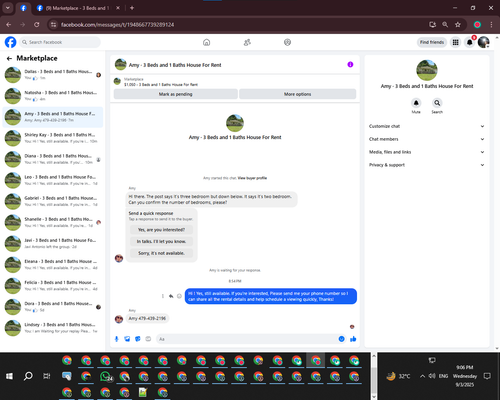This screenshot has height=400, width=500.
Task: Expand Media, files and links section
Action: click(x=426, y=152)
